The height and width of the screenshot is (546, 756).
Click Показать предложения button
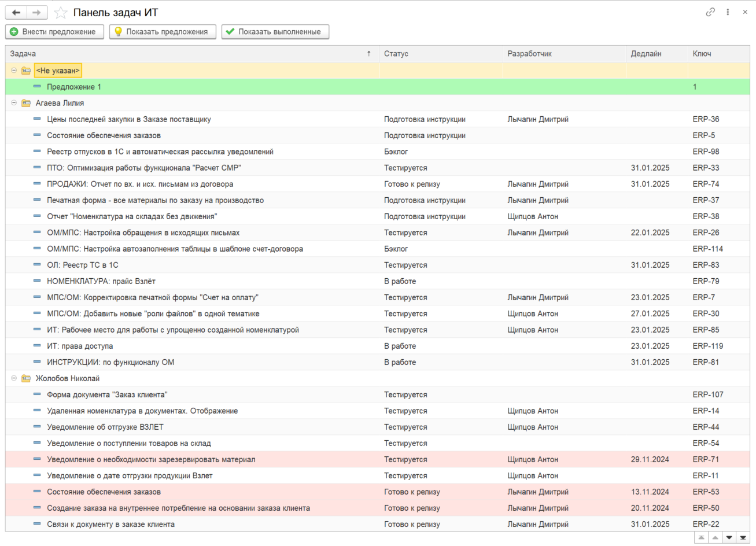click(163, 32)
